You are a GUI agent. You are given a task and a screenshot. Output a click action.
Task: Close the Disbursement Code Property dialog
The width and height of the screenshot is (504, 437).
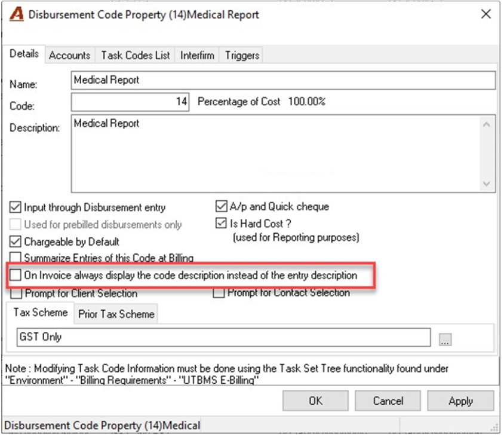[485, 14]
